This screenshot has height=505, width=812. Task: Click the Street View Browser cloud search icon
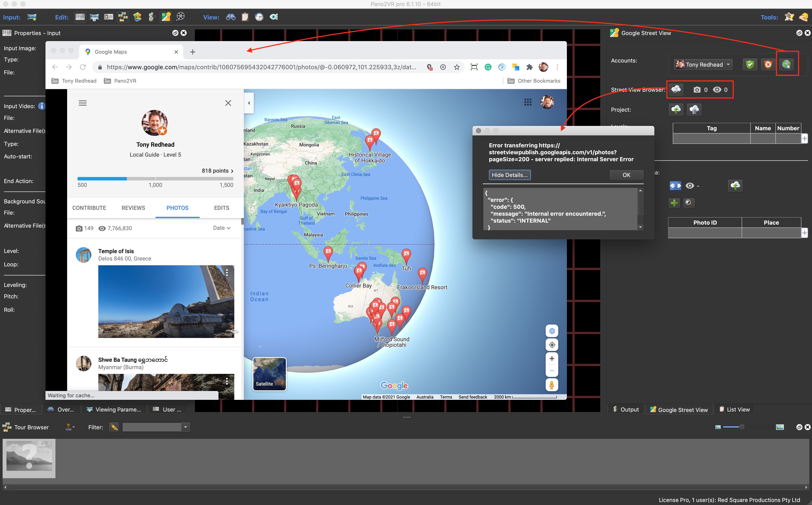pos(676,90)
